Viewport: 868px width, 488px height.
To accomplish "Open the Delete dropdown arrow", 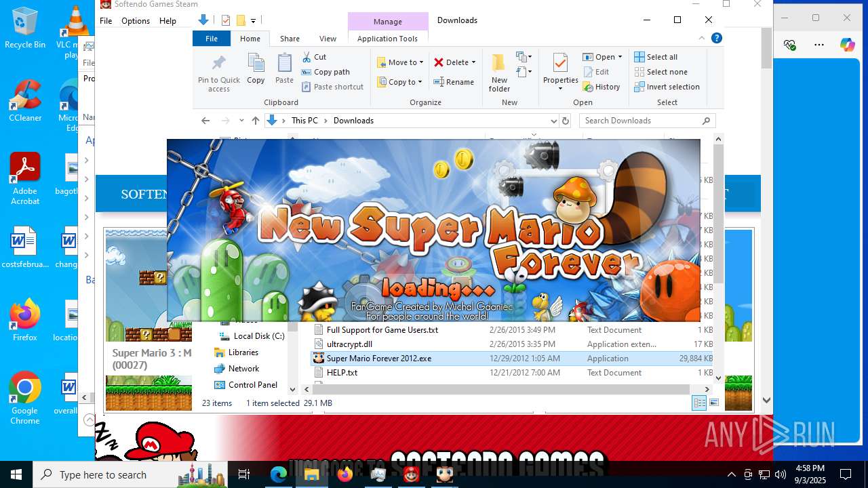I will pos(473,62).
